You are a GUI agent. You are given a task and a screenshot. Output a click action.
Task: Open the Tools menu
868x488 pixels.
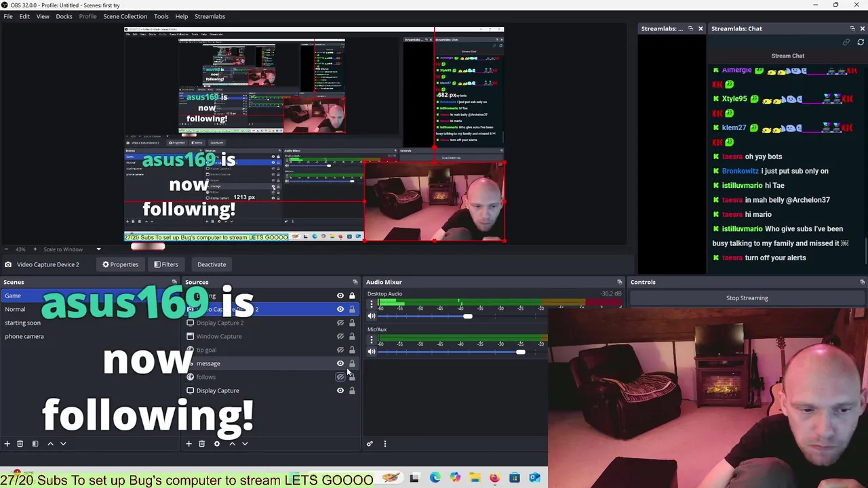point(161,16)
